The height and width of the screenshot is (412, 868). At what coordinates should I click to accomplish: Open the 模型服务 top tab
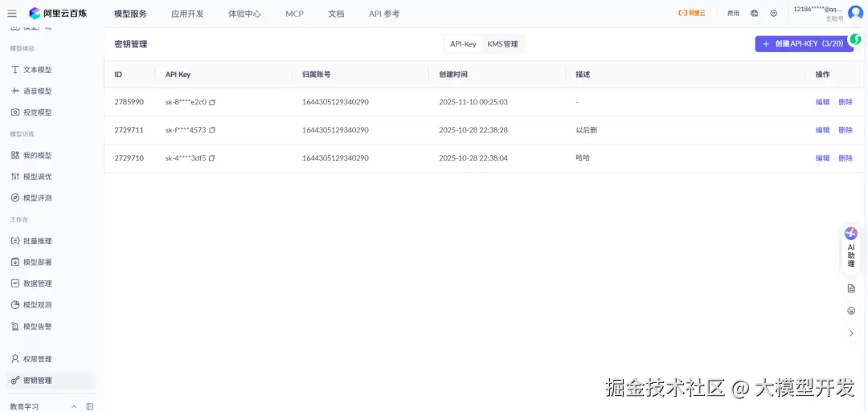coord(130,14)
